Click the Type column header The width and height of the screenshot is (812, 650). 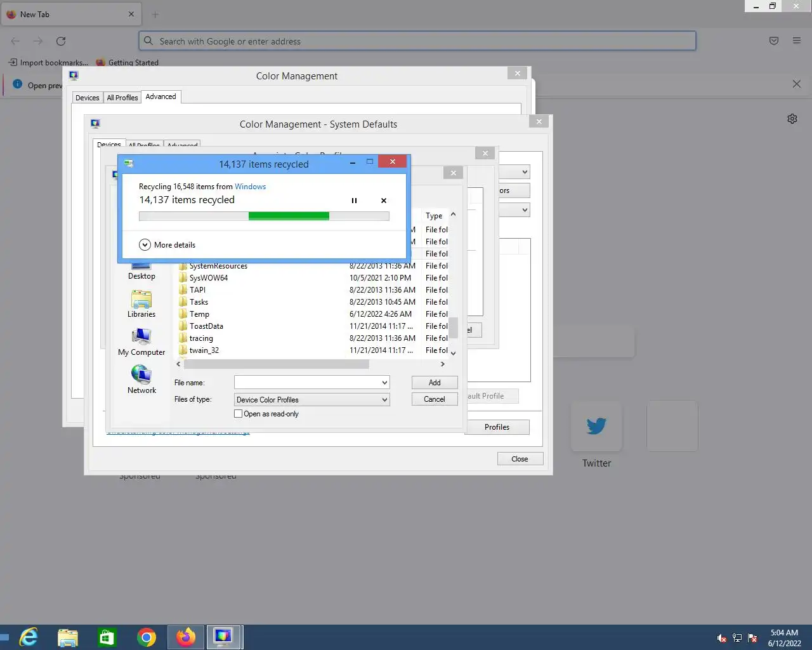(x=434, y=216)
